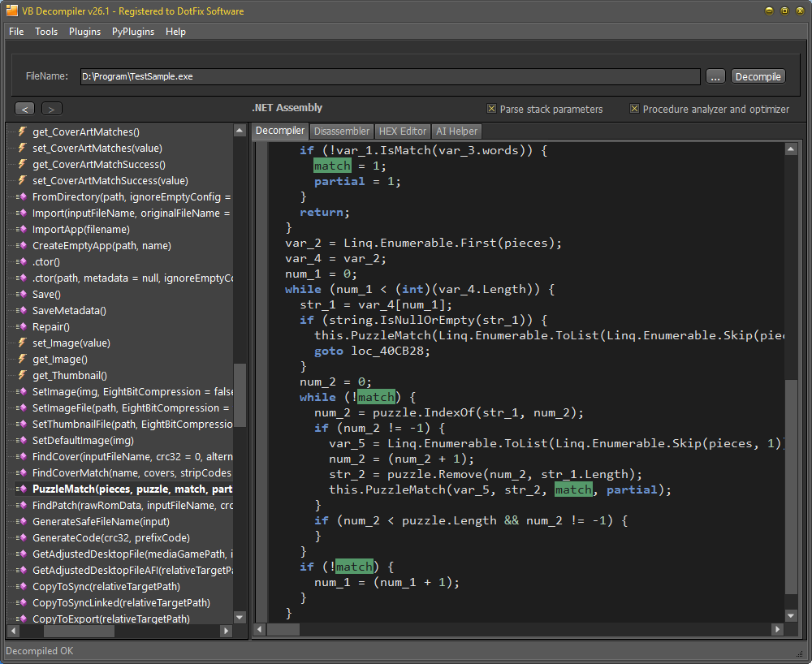Image resolution: width=812 pixels, height=664 pixels.
Task: Navigate forward with the > button
Action: click(x=51, y=110)
